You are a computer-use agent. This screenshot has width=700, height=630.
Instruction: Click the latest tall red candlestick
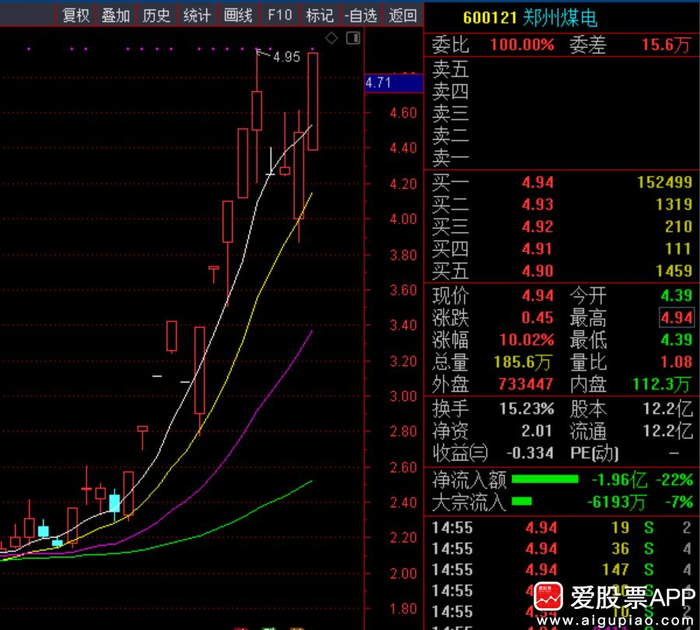[x=312, y=101]
